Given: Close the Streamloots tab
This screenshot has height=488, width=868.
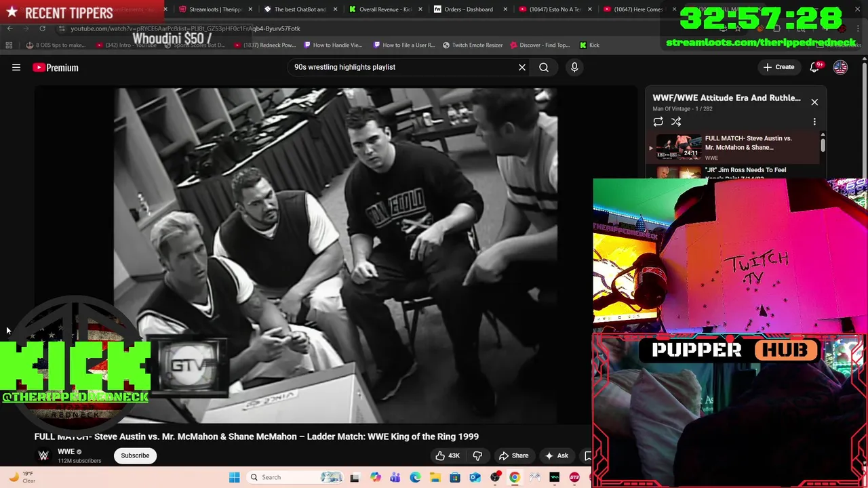Looking at the screenshot, I should (x=251, y=9).
